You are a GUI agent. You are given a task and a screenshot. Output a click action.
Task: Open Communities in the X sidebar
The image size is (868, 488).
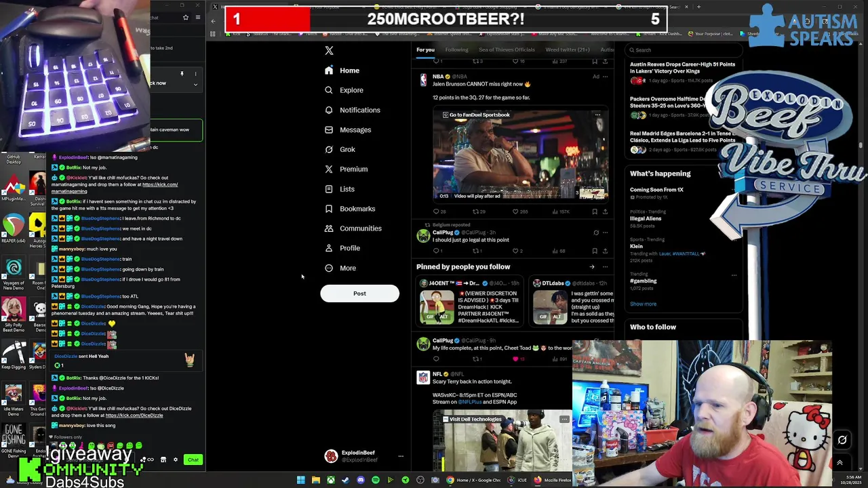[353, 228]
